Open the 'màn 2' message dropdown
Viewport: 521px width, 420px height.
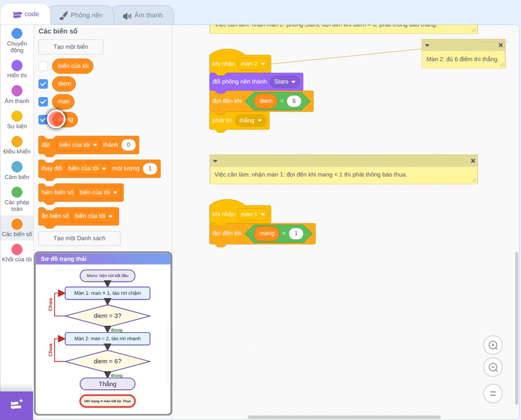[x=253, y=64]
